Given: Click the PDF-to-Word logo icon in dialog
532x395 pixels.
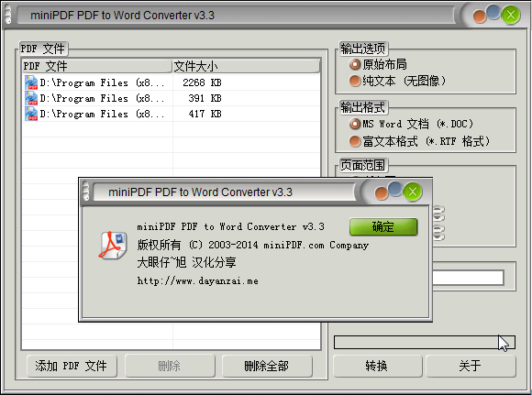Looking at the screenshot, I should coord(113,246).
